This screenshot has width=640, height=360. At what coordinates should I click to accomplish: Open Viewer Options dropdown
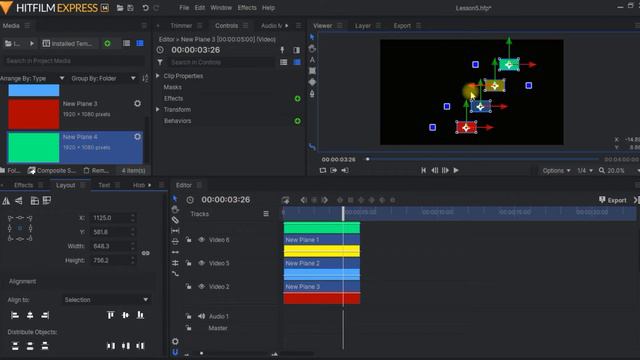coord(556,171)
